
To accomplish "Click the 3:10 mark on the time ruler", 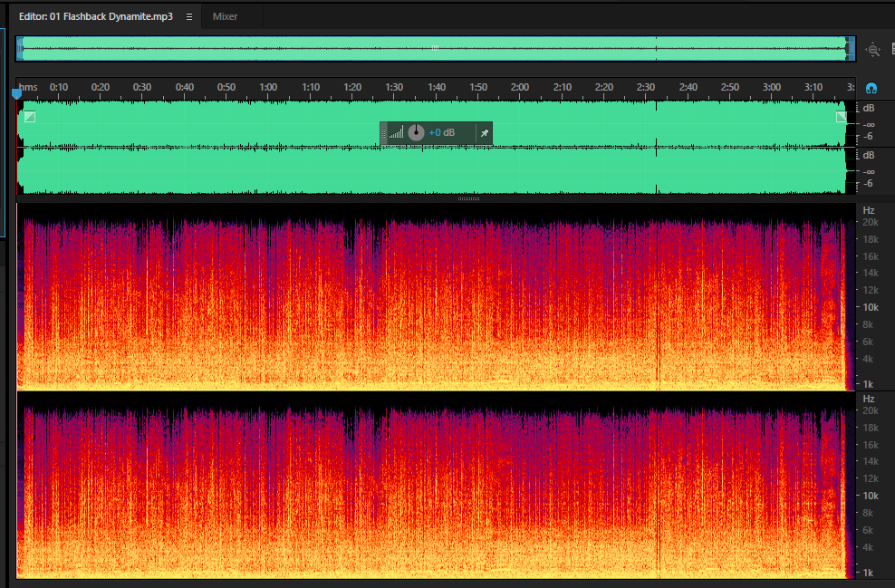I will [813, 87].
